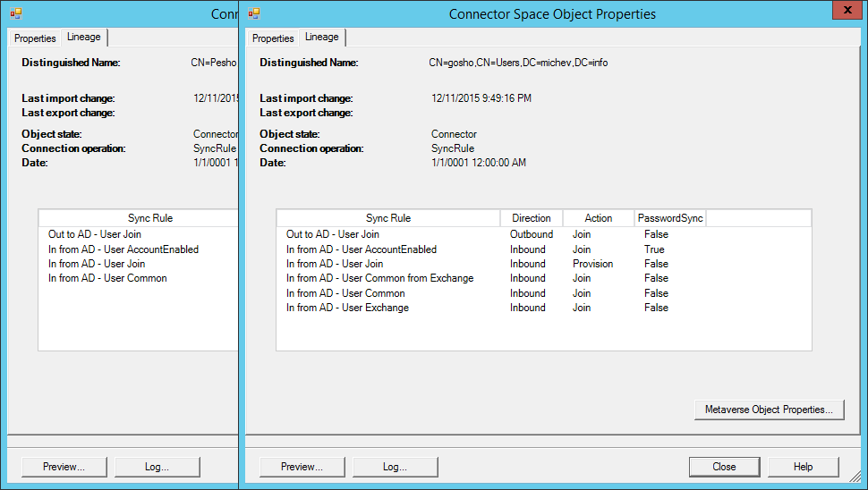The image size is (868, 490).
Task: Click the background window's title bar icon
Action: pos(16,13)
